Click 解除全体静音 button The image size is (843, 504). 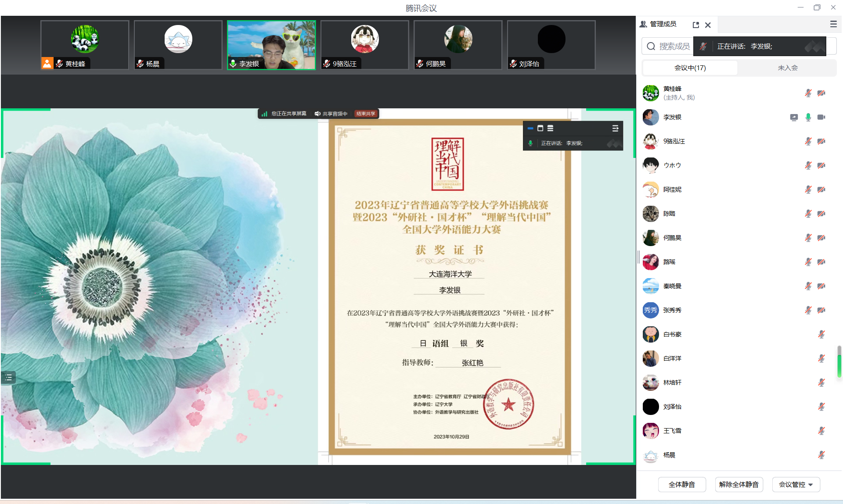[x=739, y=484]
